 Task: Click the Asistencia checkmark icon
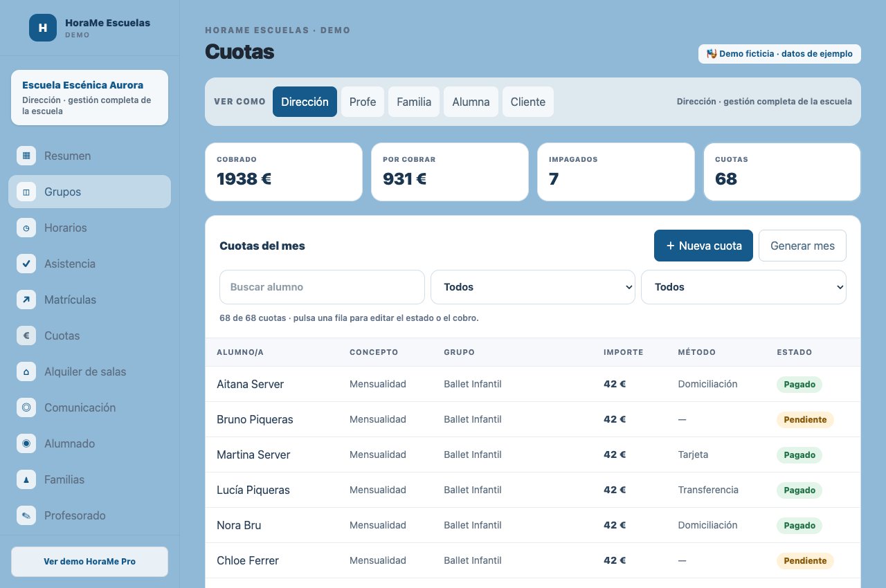coord(26,264)
